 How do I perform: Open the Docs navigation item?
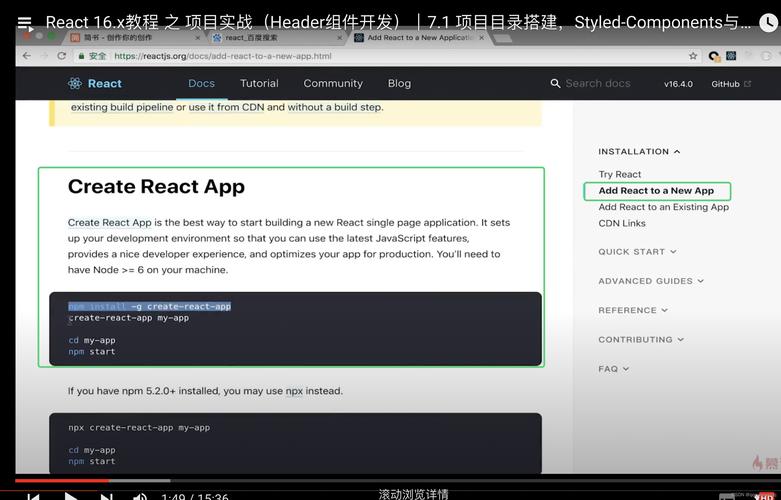pyautogui.click(x=201, y=83)
